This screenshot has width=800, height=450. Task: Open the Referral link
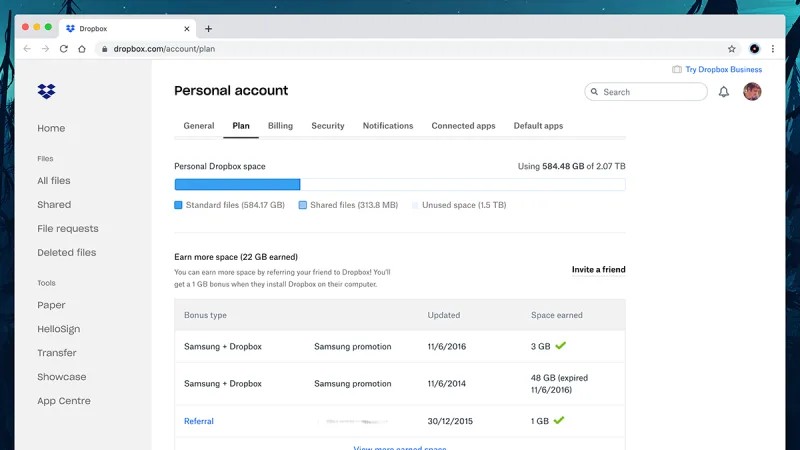pos(199,421)
